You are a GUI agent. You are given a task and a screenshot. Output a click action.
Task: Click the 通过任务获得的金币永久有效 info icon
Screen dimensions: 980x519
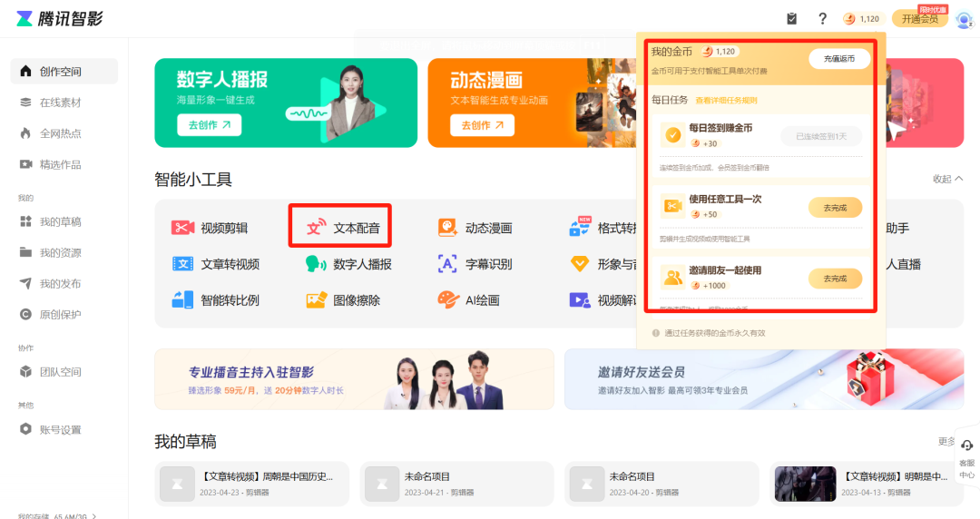point(656,333)
